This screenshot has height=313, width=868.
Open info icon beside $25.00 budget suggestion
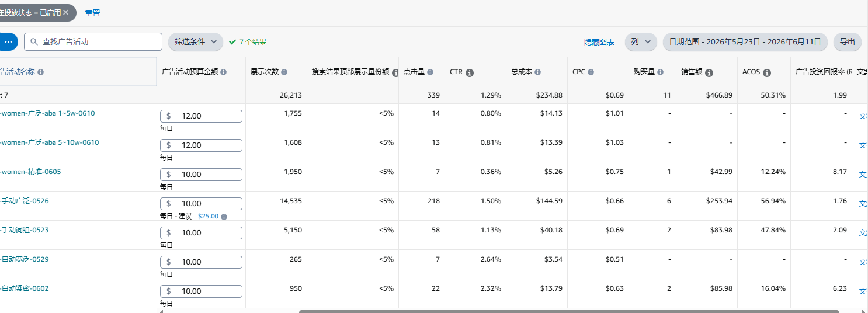224,216
